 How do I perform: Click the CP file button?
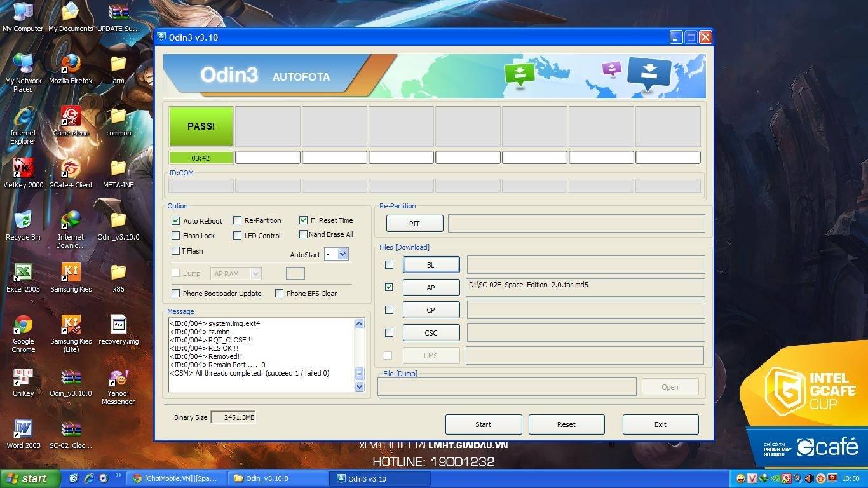(431, 310)
